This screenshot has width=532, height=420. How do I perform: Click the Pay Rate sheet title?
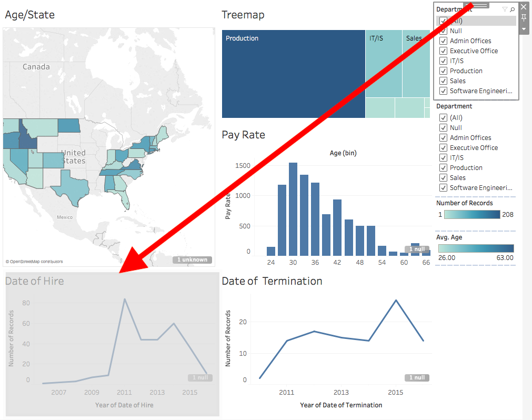point(243,135)
